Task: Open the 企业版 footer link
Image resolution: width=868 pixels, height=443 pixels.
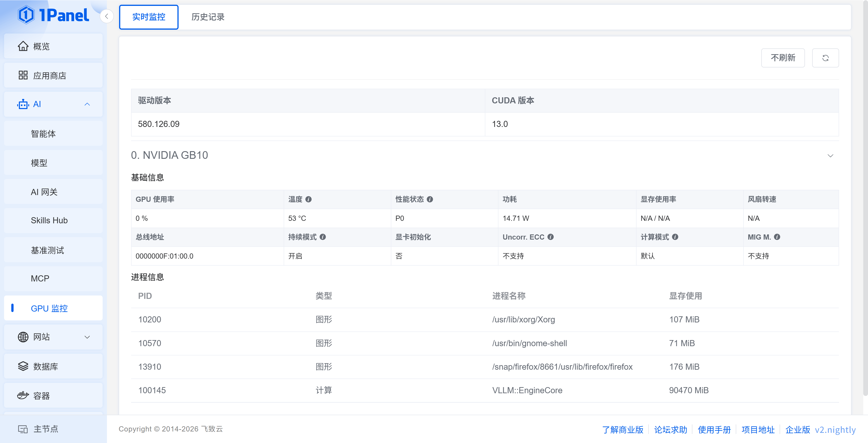Action: pos(797,429)
